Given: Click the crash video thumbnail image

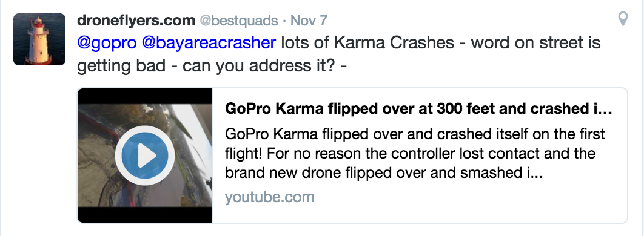Looking at the screenshot, I should (145, 156).
